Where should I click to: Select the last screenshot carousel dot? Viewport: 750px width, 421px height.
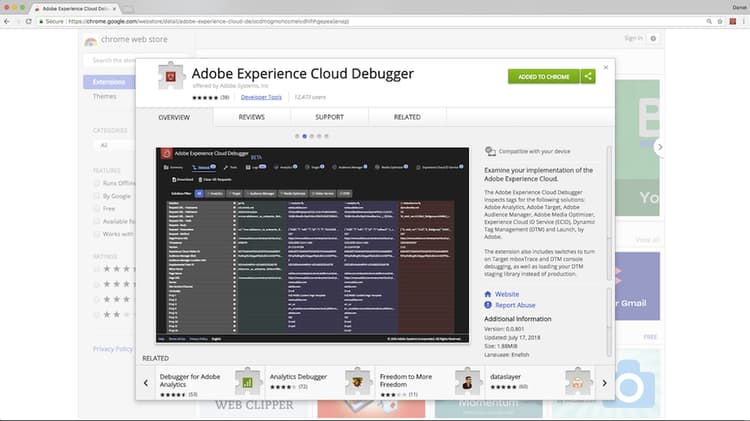(x=327, y=136)
